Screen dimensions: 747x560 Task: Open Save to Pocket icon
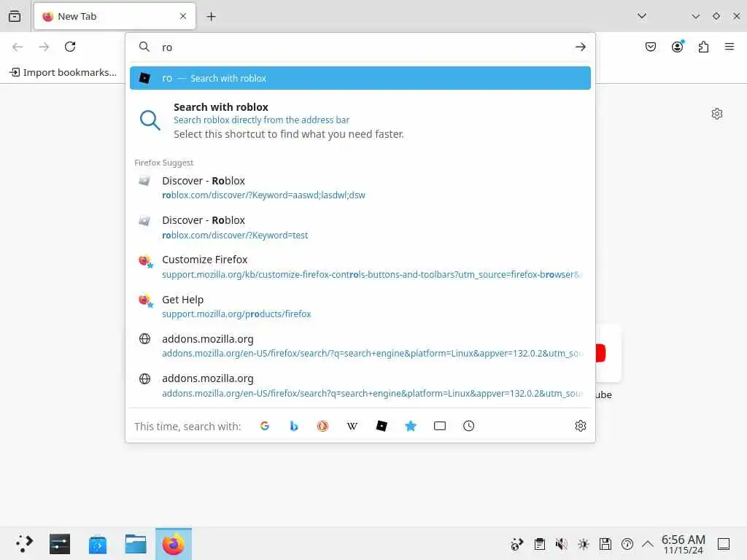651,47
